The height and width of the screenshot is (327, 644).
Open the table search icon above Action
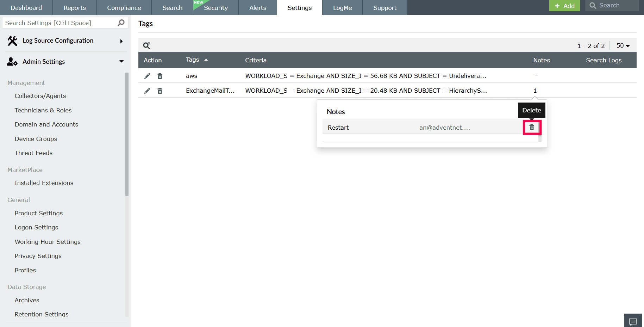[x=146, y=45]
